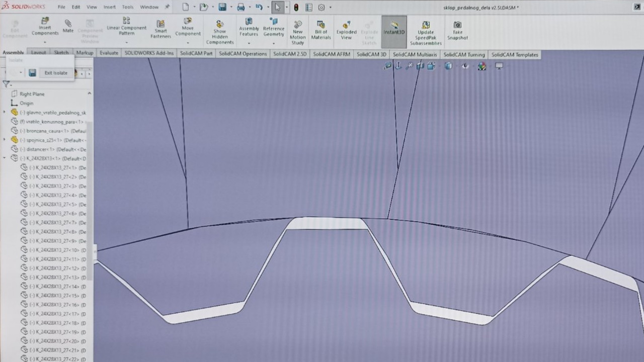The height and width of the screenshot is (362, 644).
Task: Switch to the SolidCAM Operations tab
Action: 243,54
